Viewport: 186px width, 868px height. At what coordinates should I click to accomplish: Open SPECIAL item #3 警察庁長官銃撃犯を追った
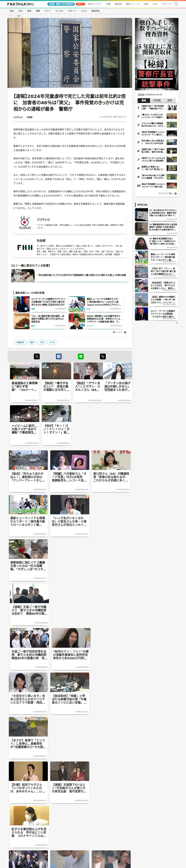pos(156,243)
